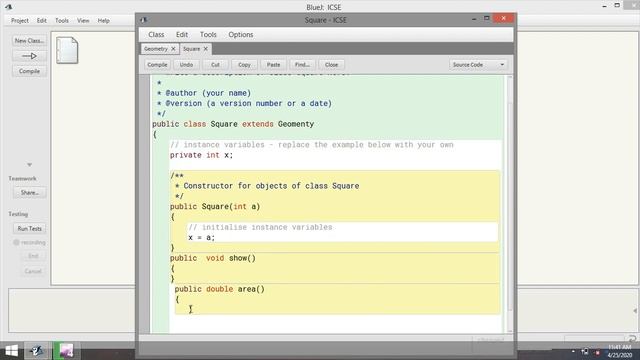Image resolution: width=640 pixels, height=360 pixels.
Task: Open View menu in BlueJ main window
Action: 83,20
